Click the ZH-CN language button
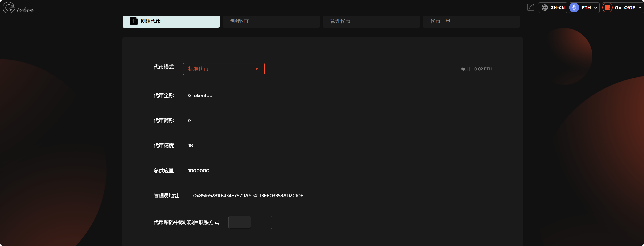Image resolution: width=644 pixels, height=246 pixels. (x=557, y=8)
